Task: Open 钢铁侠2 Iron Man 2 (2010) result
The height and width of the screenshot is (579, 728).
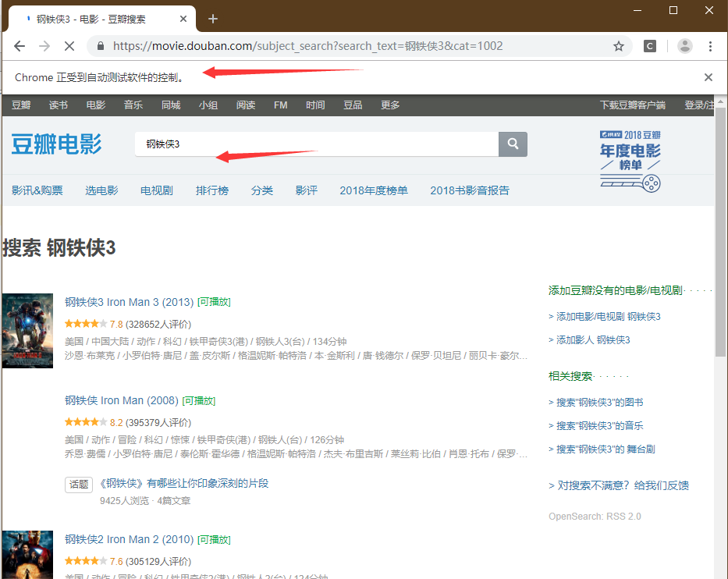Action: 129,539
